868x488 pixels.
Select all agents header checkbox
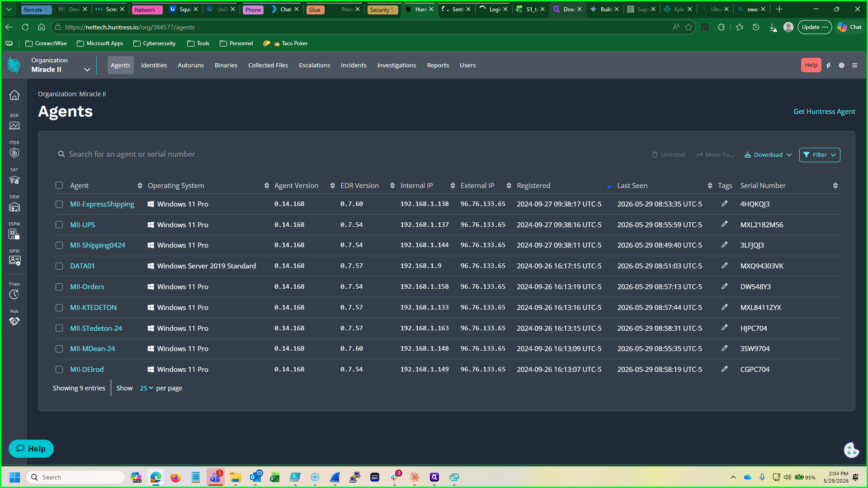[x=59, y=185]
